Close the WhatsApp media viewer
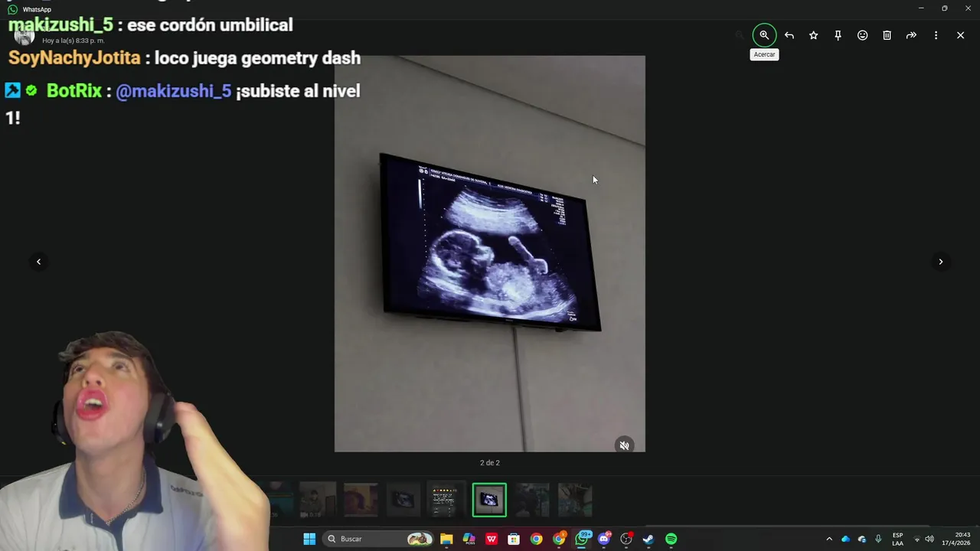This screenshot has width=980, height=551. (960, 35)
